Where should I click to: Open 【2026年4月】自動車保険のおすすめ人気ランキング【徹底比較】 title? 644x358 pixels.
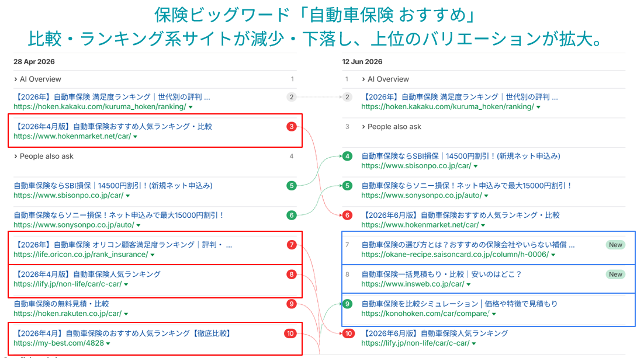click(x=123, y=333)
